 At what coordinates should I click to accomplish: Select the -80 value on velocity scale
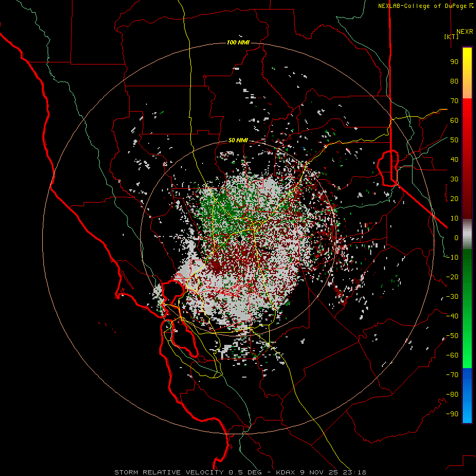pos(452,395)
